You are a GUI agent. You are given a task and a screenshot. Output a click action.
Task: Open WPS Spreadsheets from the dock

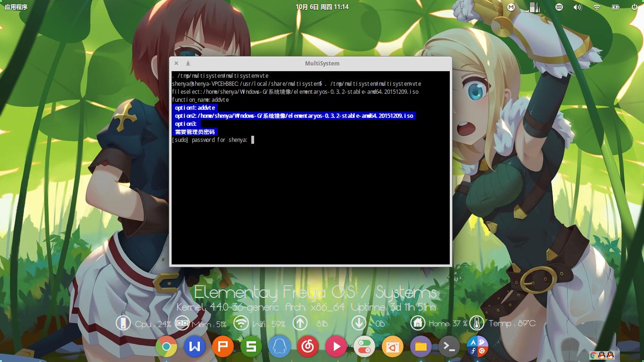tap(251, 346)
